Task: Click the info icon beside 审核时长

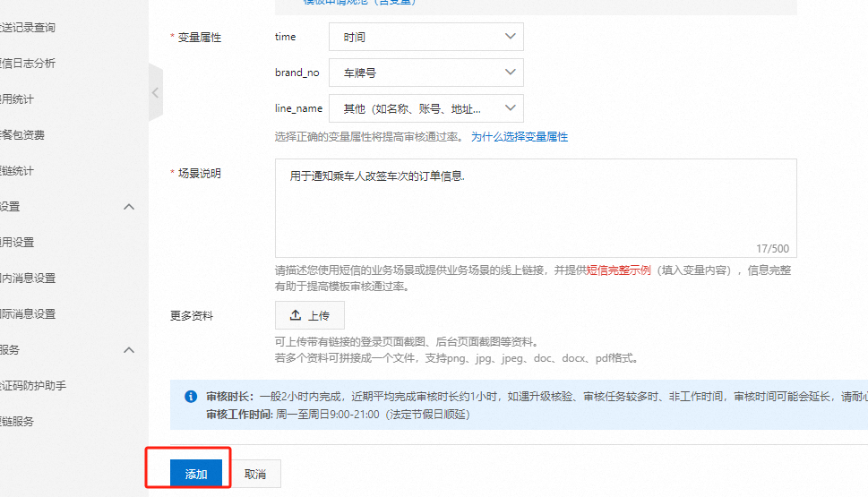Action: pos(191,397)
